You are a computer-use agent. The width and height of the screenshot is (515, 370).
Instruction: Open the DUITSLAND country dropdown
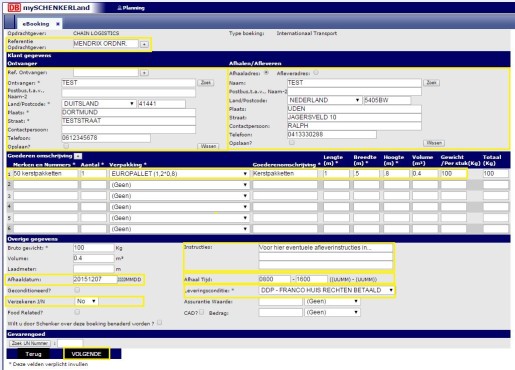point(99,104)
